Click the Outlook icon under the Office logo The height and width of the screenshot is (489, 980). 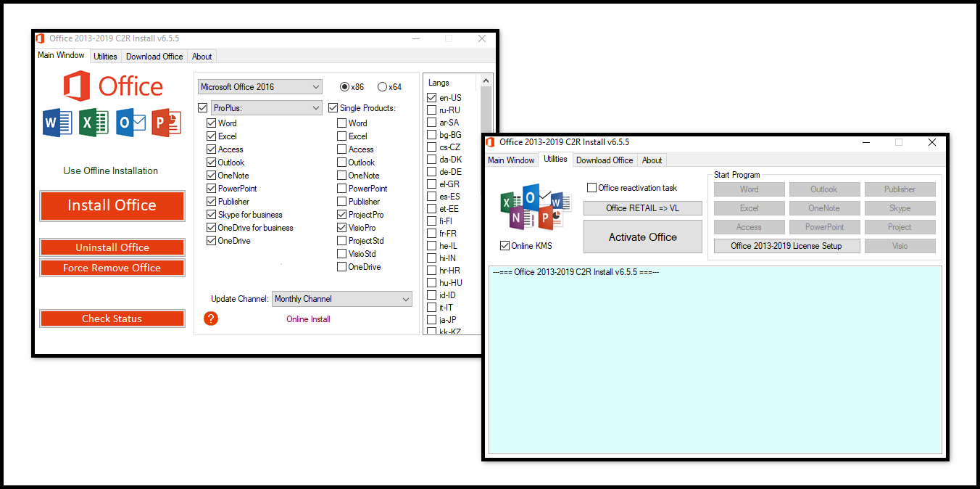[130, 123]
